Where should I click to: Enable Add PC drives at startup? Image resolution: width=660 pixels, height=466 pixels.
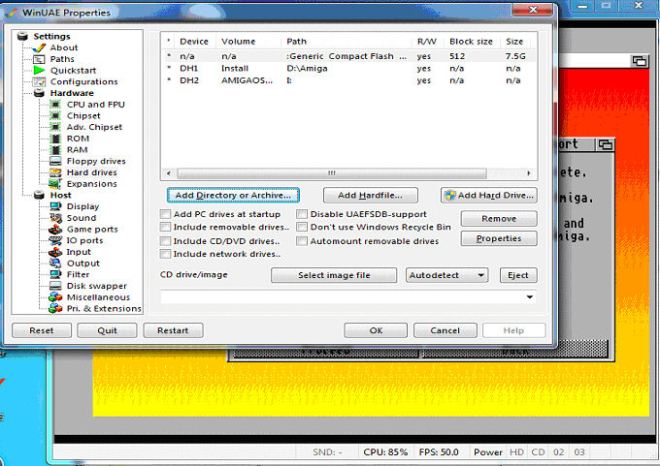coord(166,214)
